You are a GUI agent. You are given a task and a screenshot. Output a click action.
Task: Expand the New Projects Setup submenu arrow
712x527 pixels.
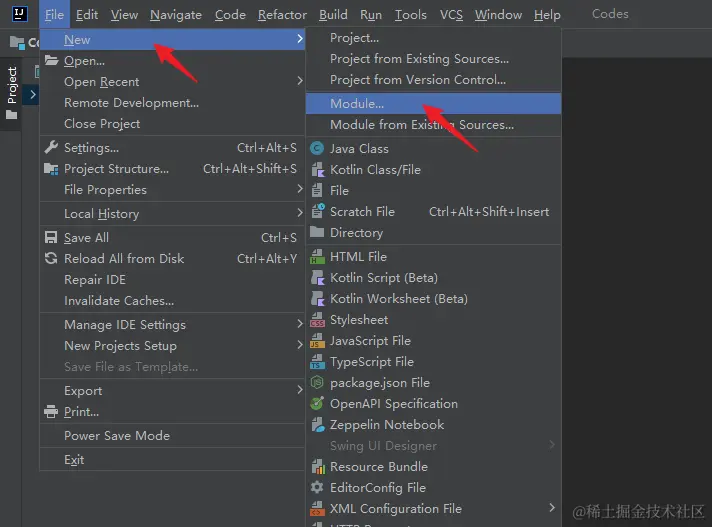point(299,345)
